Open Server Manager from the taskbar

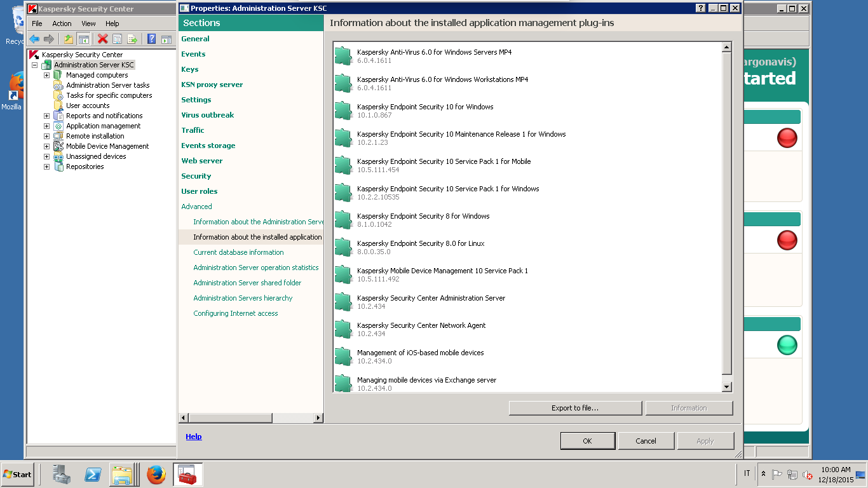point(62,474)
